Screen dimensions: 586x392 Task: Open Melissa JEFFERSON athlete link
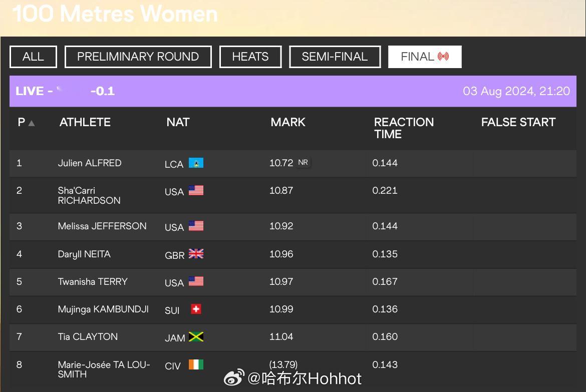pyautogui.click(x=102, y=226)
